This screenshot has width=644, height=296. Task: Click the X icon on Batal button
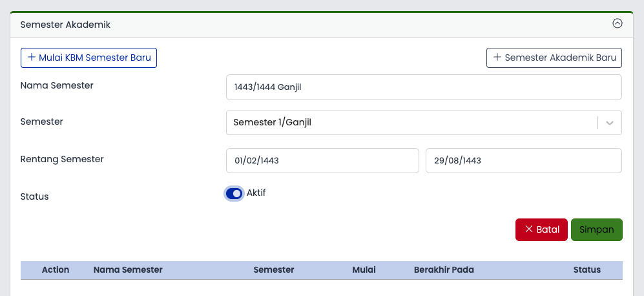[529, 229]
